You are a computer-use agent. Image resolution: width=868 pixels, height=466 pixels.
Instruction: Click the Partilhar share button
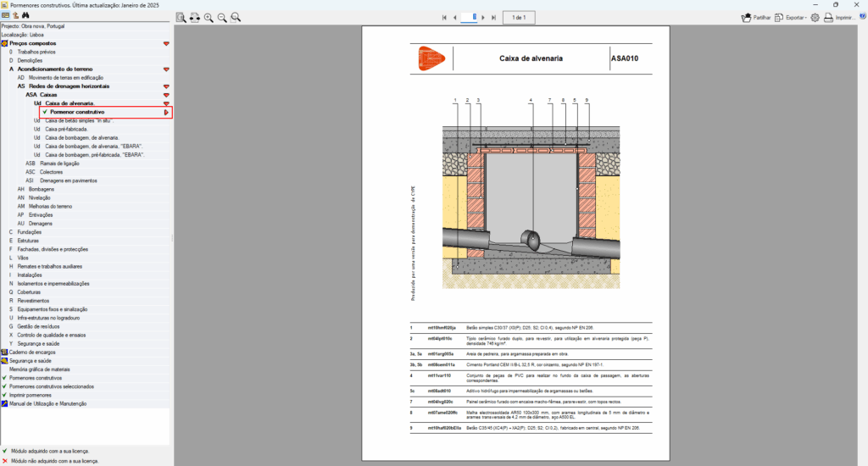[755, 17]
